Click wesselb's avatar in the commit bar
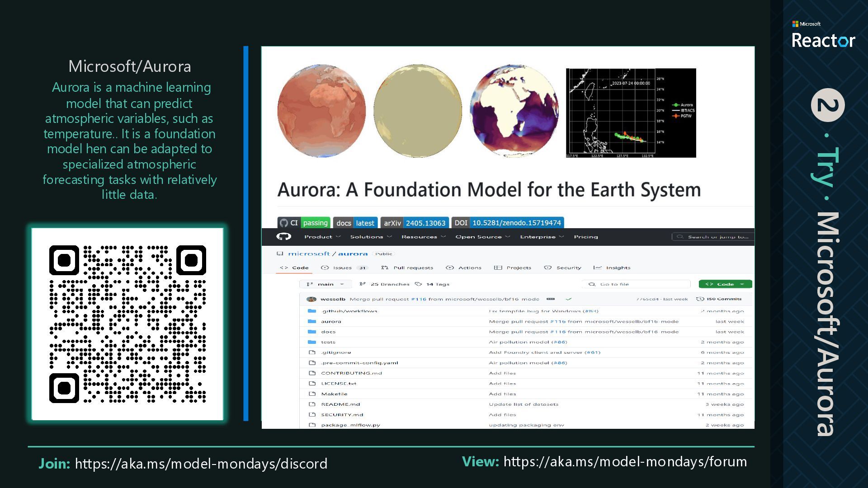This screenshot has height=488, width=868. click(x=311, y=299)
